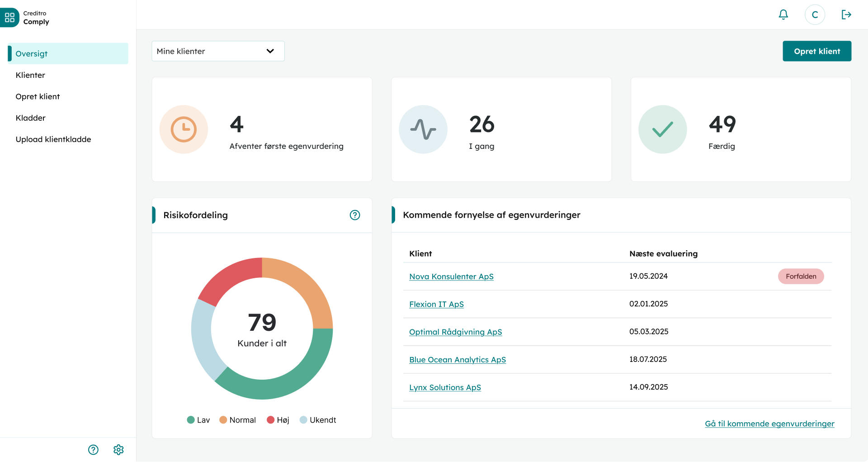Click the Næste evaluering column header
Image resolution: width=868 pixels, height=462 pixels.
coord(663,253)
